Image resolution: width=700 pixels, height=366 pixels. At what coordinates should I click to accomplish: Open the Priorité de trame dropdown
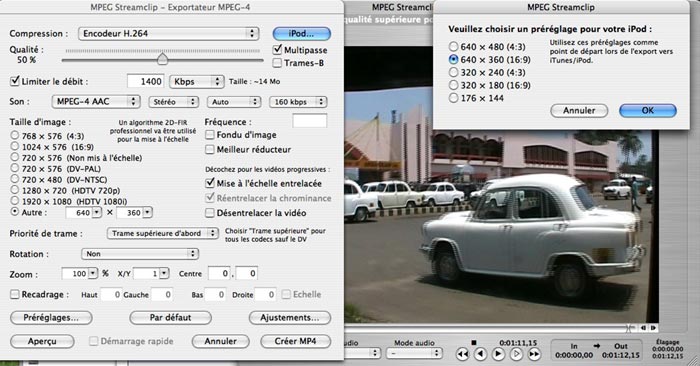162,233
